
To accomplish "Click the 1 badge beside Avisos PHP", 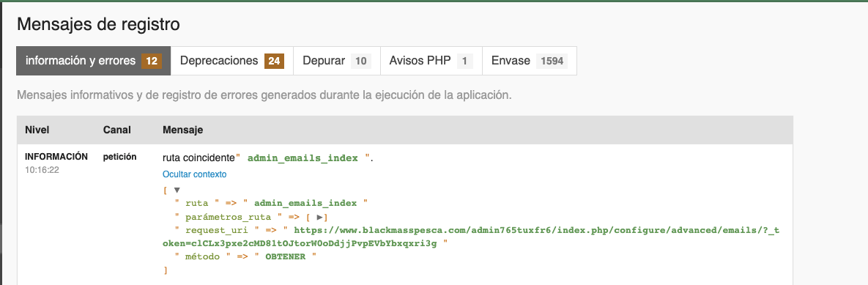I will [465, 61].
